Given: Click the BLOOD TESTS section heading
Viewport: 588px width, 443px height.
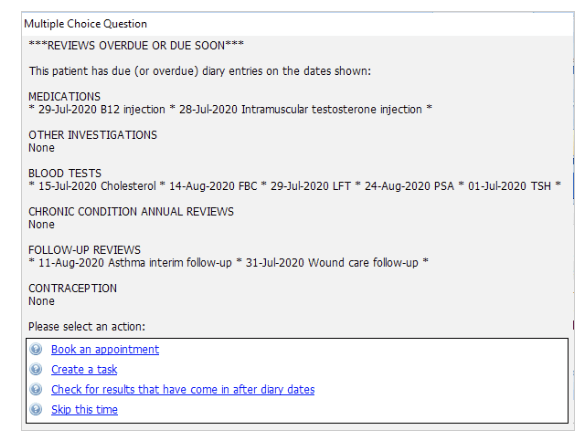Looking at the screenshot, I should click(65, 173).
